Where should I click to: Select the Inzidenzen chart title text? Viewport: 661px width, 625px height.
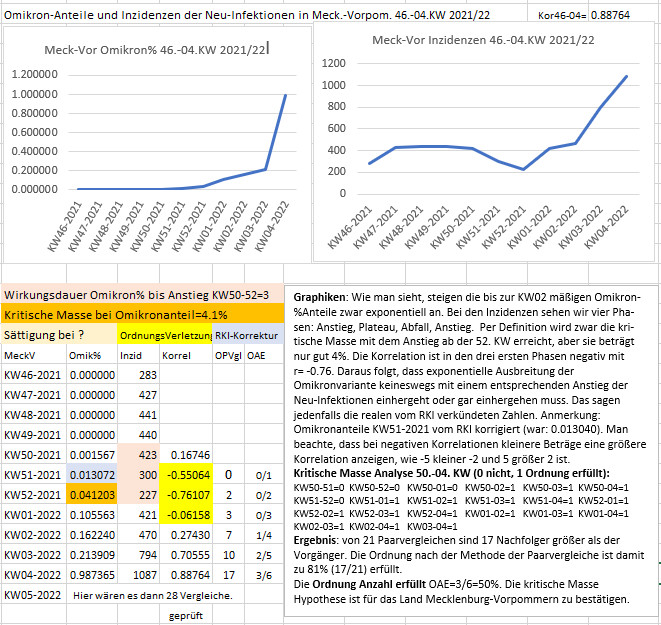483,40
